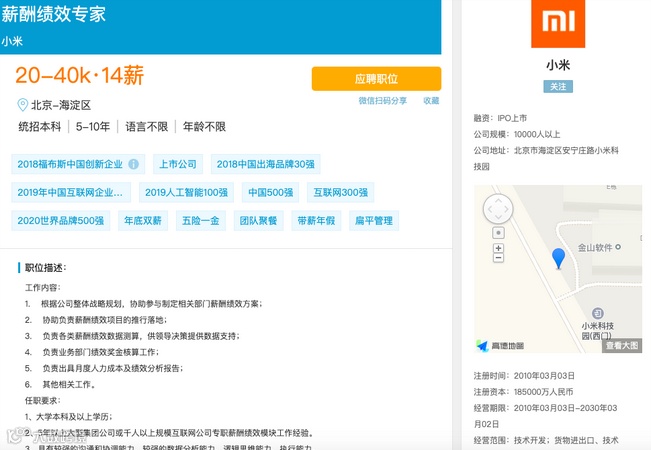Click the Xiaomi MI logo
The width and height of the screenshot is (651, 450).
558,23
